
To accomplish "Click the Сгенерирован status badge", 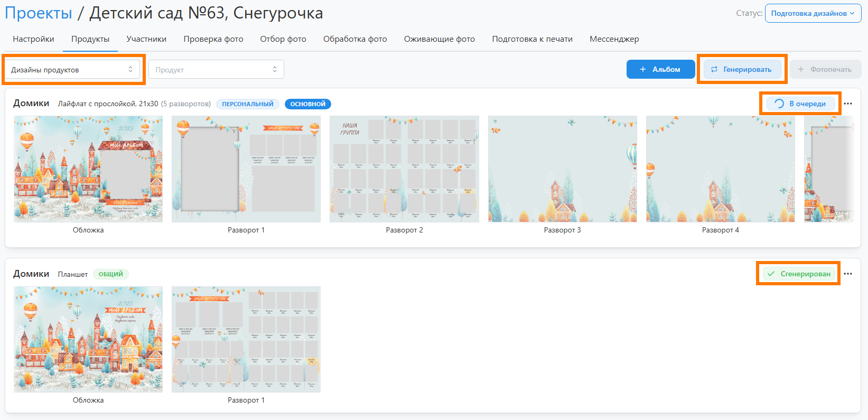I will pos(799,274).
